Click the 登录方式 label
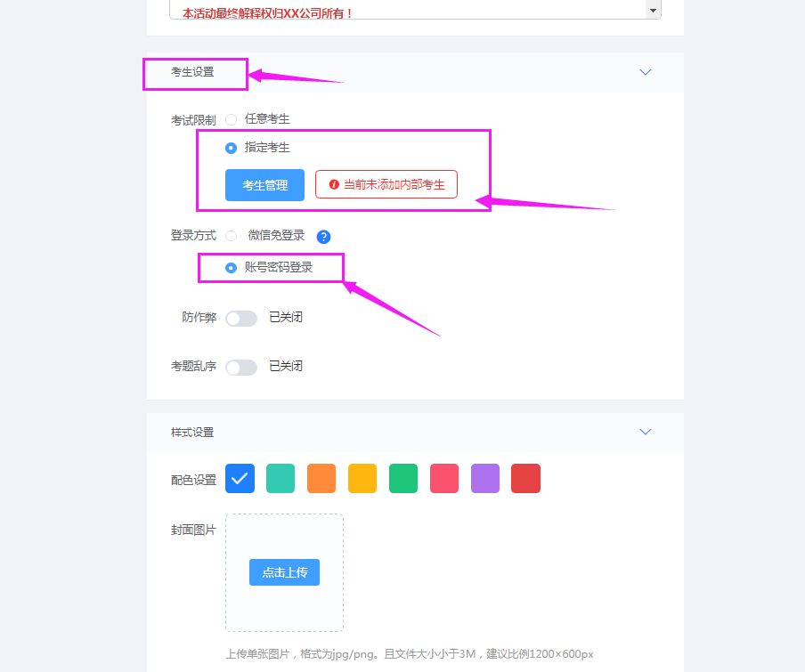Image resolution: width=805 pixels, height=672 pixels. coord(193,236)
